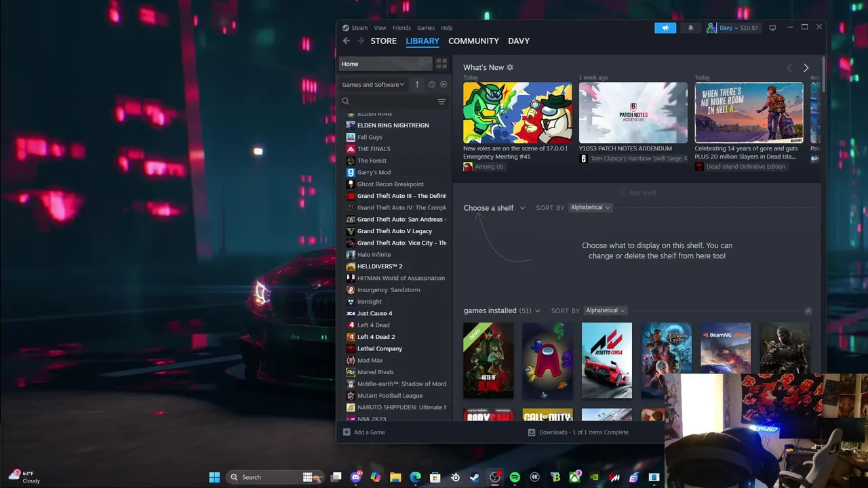Switch Steam to Big Picture mode icon
Image resolution: width=868 pixels, height=488 pixels.
click(x=772, y=28)
